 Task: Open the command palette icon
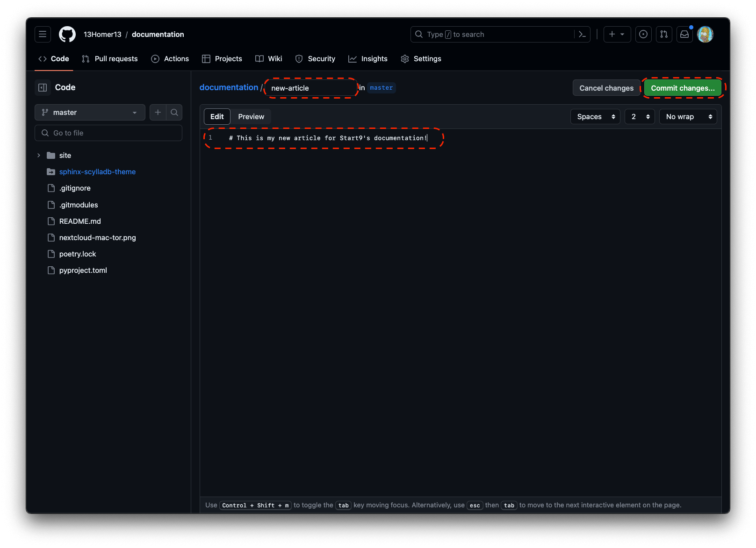click(x=582, y=34)
